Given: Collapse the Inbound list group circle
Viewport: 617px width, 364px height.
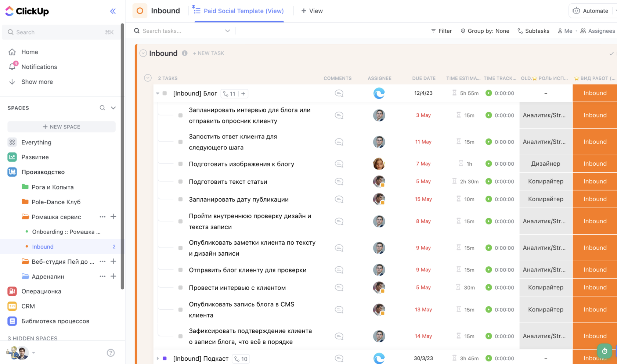Looking at the screenshot, I should point(143,53).
